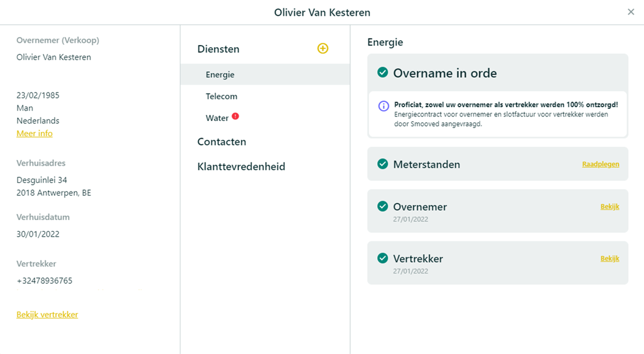
Task: Click the green checkmark beside Overname in orde
Action: tap(382, 72)
